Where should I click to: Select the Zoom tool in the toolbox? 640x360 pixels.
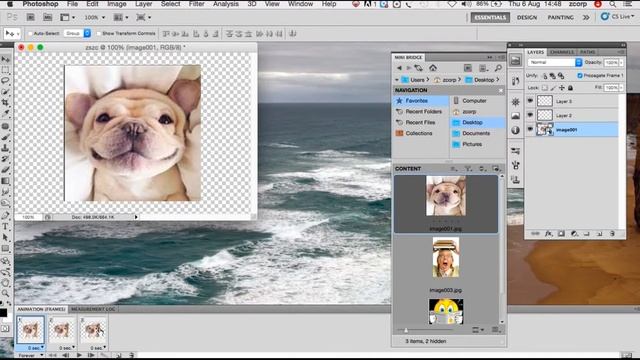pos(5,293)
